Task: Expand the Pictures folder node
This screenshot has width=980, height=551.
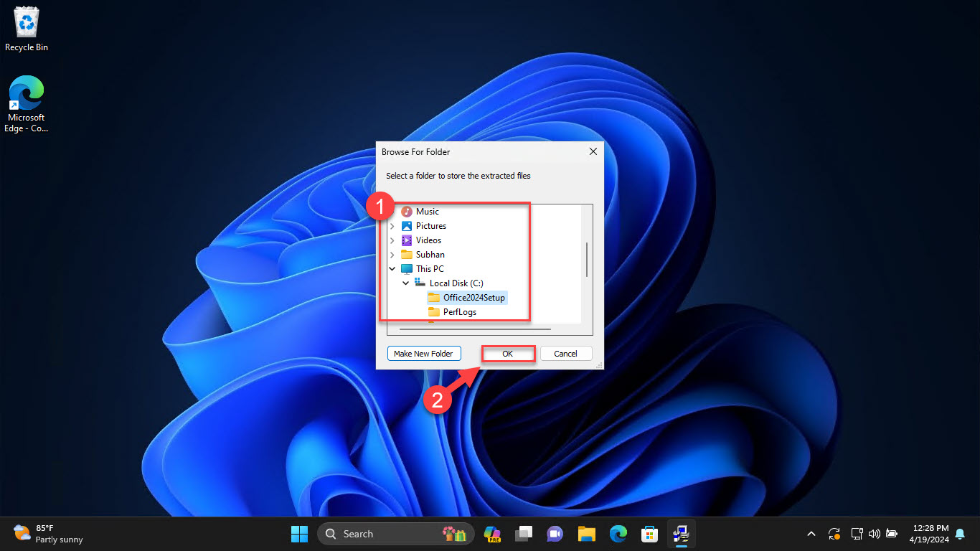Action: click(392, 226)
